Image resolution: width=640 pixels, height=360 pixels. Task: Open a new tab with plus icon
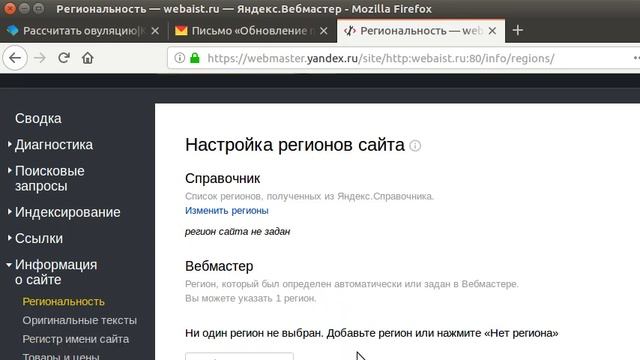click(x=518, y=30)
